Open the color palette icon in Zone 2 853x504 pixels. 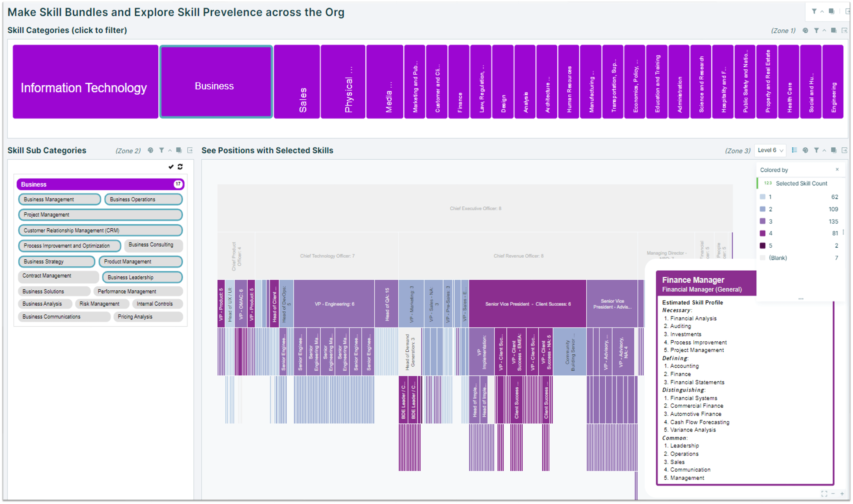pos(150,150)
